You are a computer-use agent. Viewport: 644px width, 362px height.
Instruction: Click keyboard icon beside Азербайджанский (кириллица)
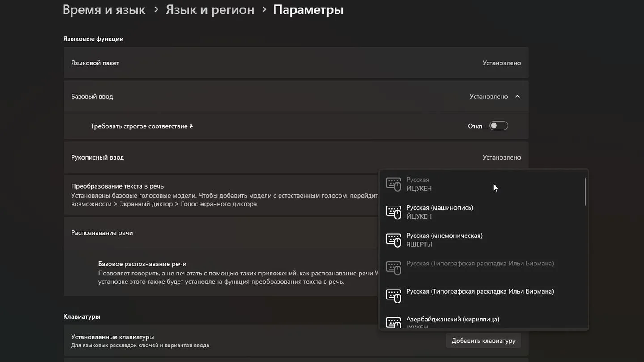pyautogui.click(x=394, y=323)
